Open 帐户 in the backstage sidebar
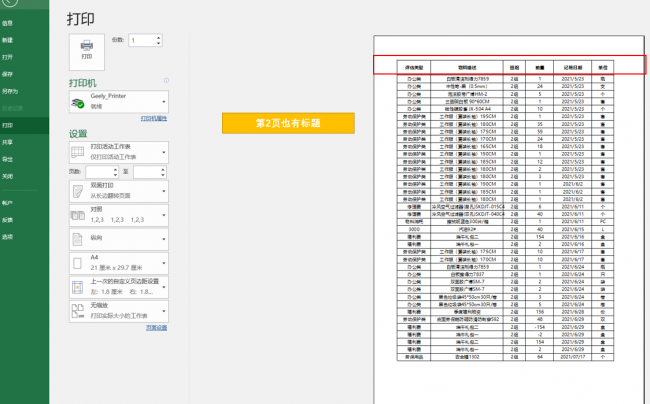Image resolution: width=650 pixels, height=404 pixels. coord(7,203)
